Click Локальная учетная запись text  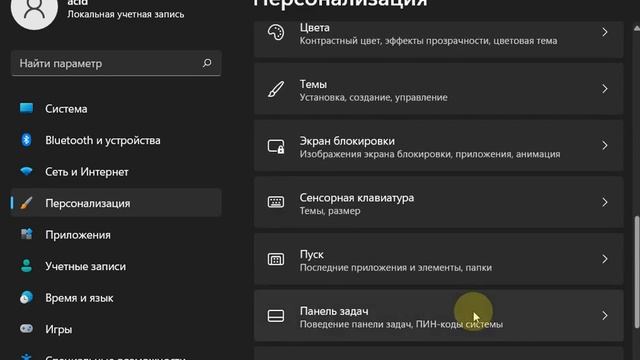(x=126, y=14)
